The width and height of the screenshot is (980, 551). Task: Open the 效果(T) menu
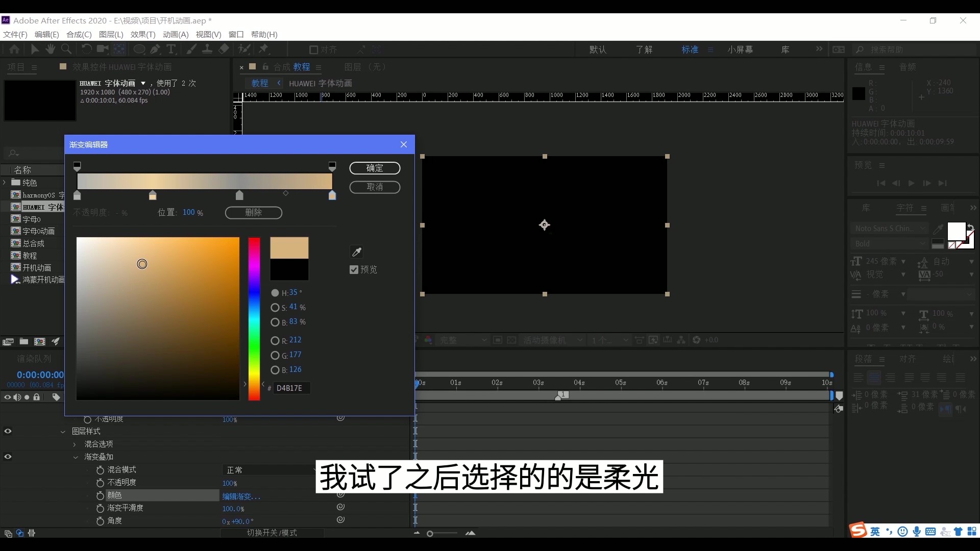142,35
